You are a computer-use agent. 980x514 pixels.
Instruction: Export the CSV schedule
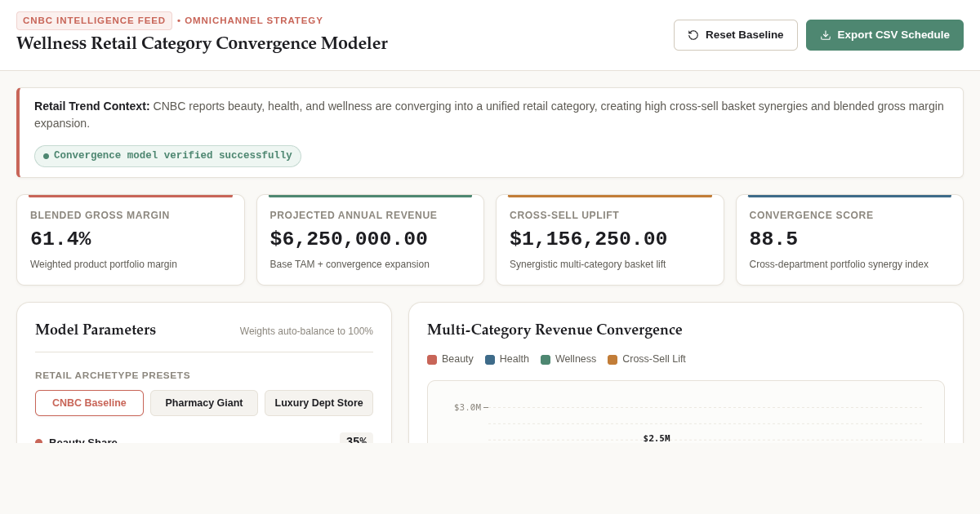(x=884, y=35)
